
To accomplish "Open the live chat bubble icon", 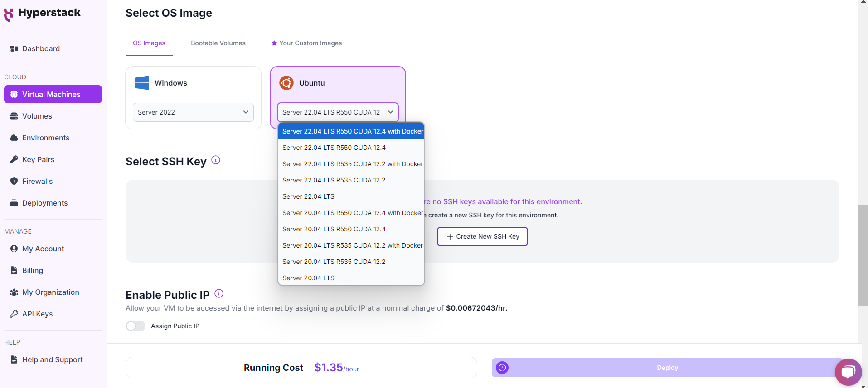I will click(848, 372).
